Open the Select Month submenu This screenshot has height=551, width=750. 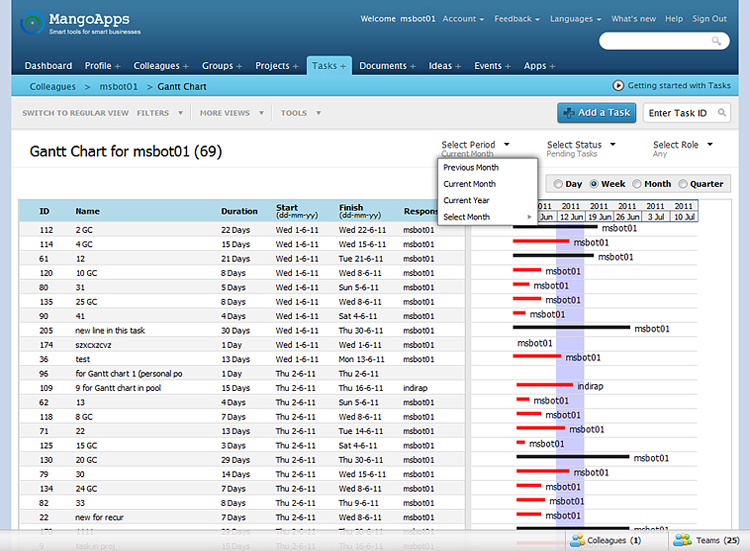coord(487,217)
